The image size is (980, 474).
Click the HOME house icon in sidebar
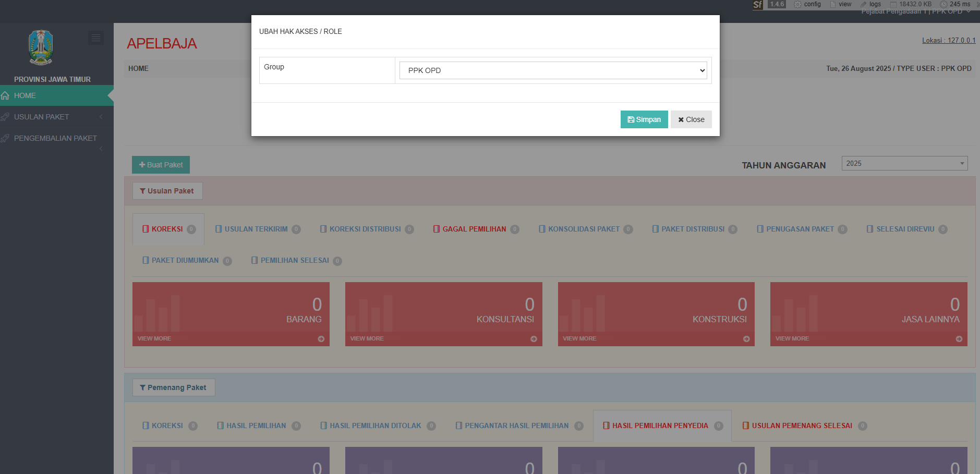click(x=5, y=96)
